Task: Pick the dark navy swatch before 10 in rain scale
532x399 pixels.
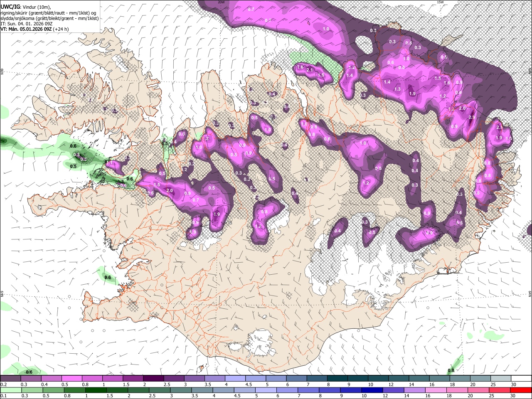Action: (x=372, y=390)
